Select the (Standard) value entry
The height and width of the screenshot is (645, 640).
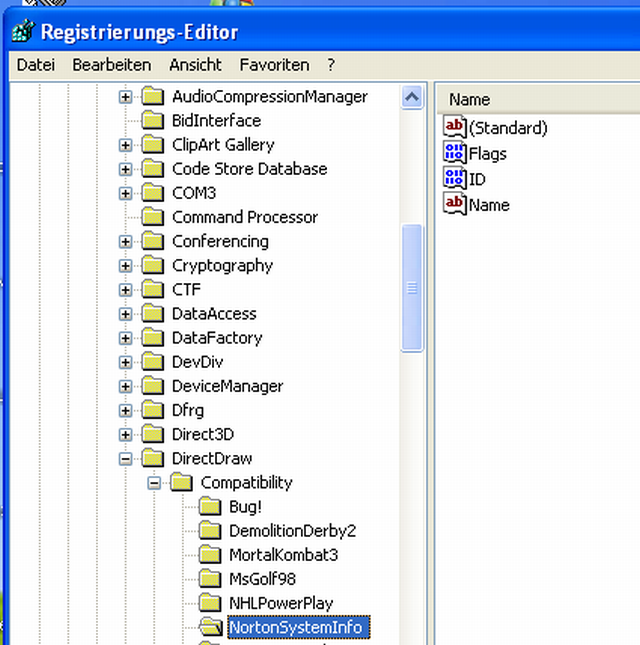pos(508,128)
